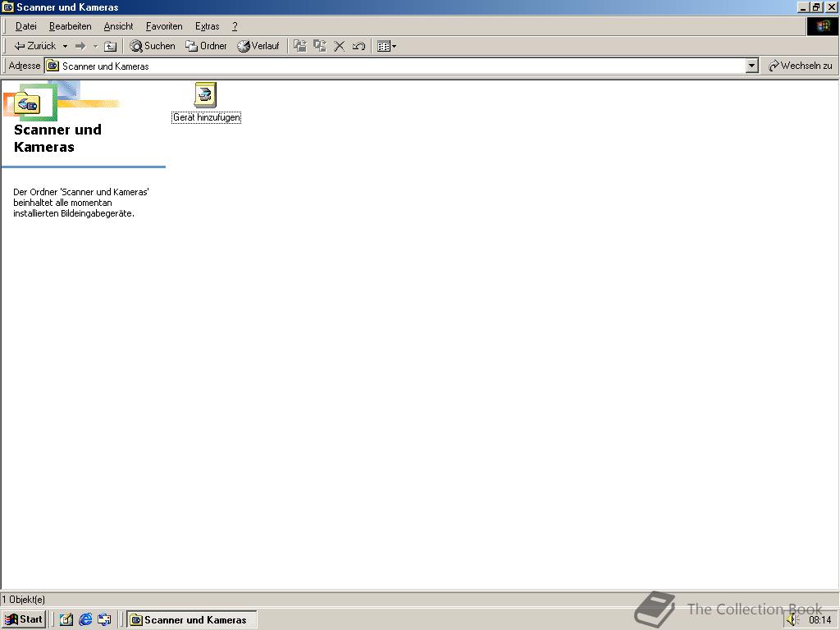Click the Scanner und Kameras folder pane icon
The width and height of the screenshot is (840, 630).
point(28,103)
